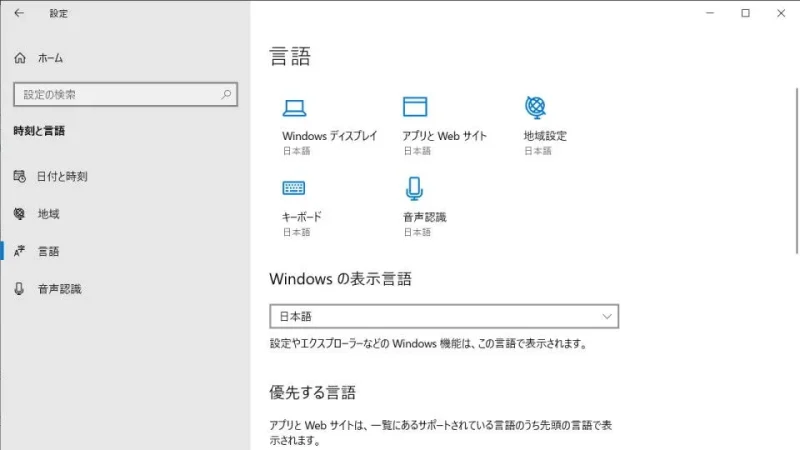Click the 音声認識 tile label
This screenshot has height=450, width=800.
[424, 217]
